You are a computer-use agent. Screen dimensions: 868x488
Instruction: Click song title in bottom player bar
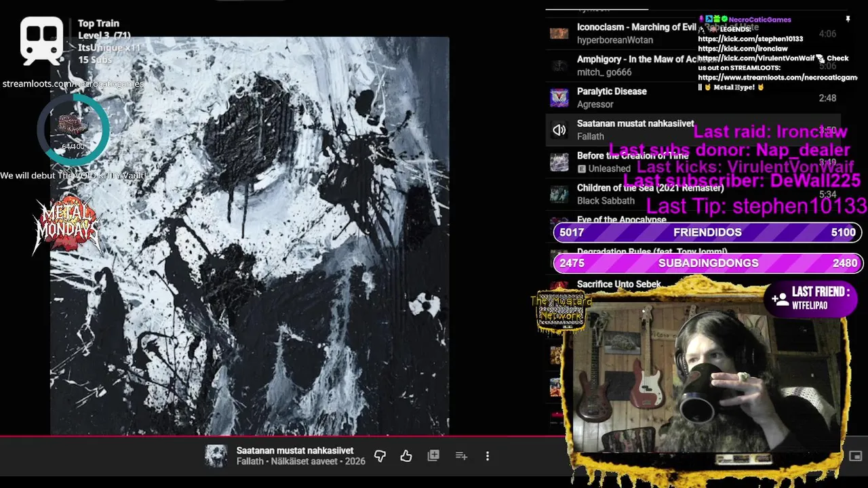pyautogui.click(x=295, y=450)
